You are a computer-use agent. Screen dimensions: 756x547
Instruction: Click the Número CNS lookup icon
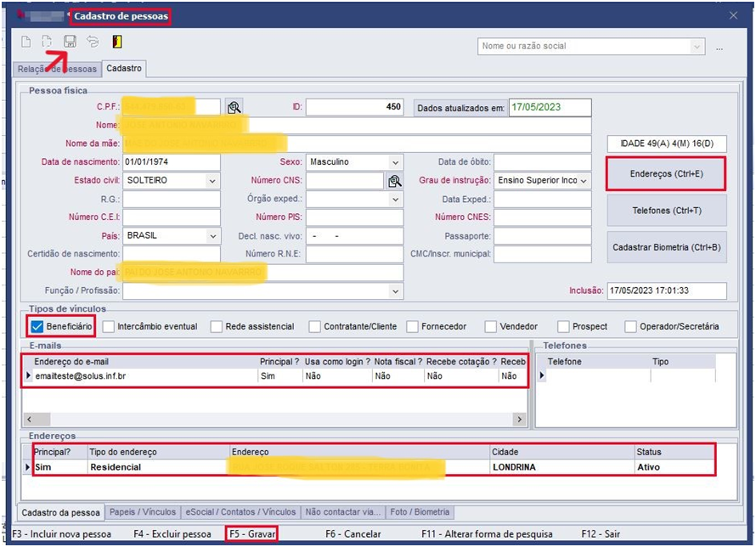click(x=394, y=181)
